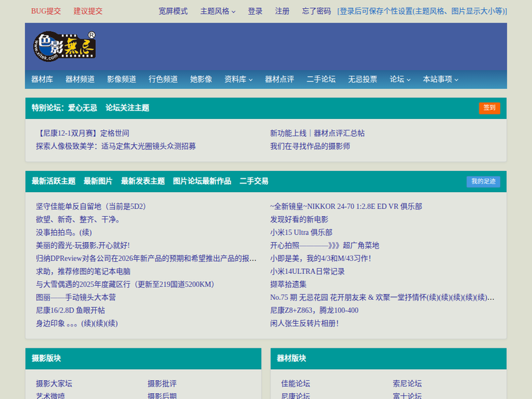Open the 图片论坛最新作品 tab
This screenshot has height=399, width=532.
[x=202, y=181]
